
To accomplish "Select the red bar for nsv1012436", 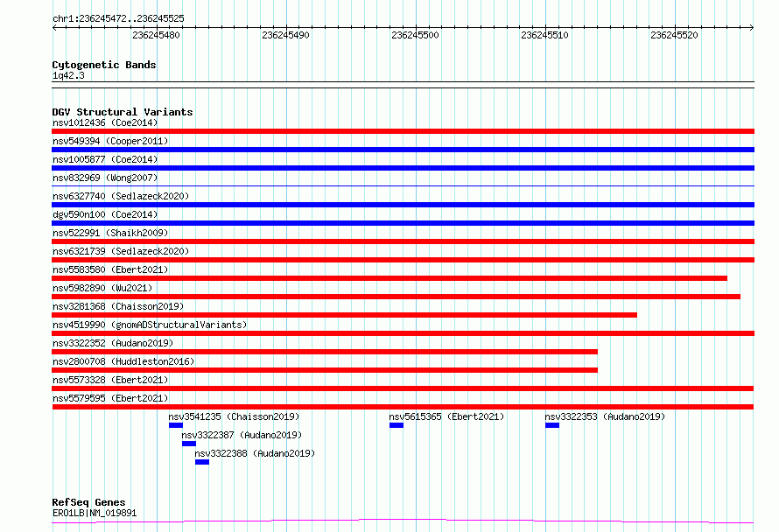I will point(403,131).
